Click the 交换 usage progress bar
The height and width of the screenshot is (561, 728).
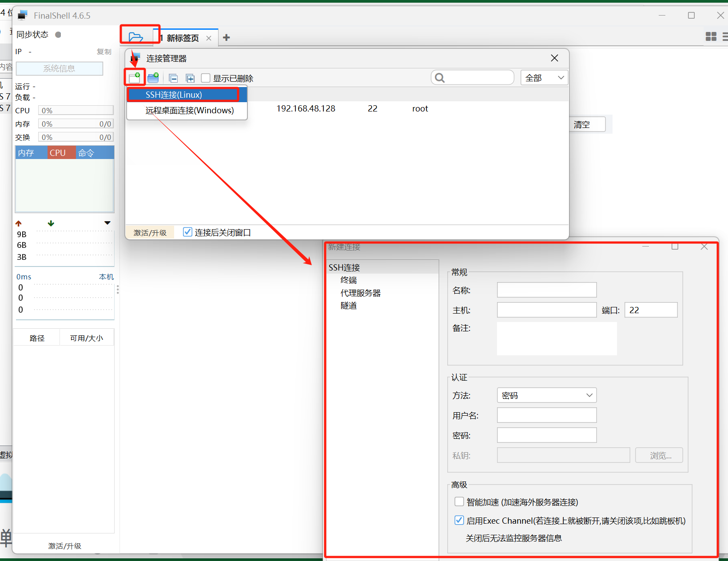click(x=76, y=137)
